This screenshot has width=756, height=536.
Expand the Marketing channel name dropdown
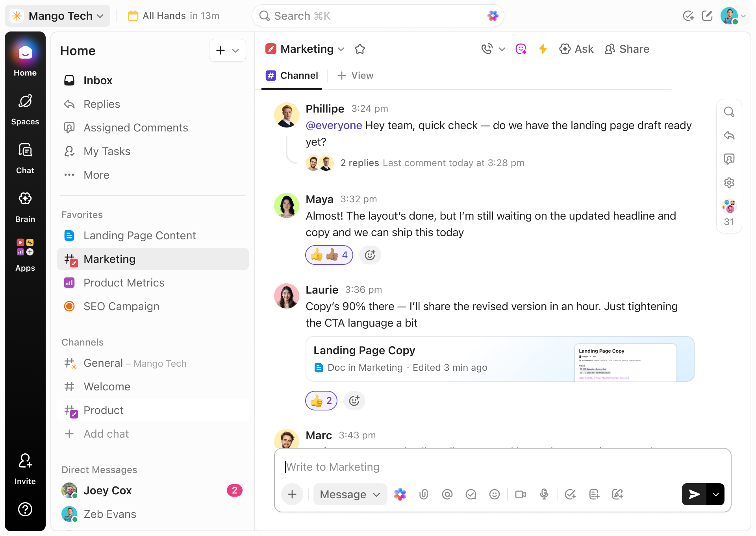coord(341,50)
